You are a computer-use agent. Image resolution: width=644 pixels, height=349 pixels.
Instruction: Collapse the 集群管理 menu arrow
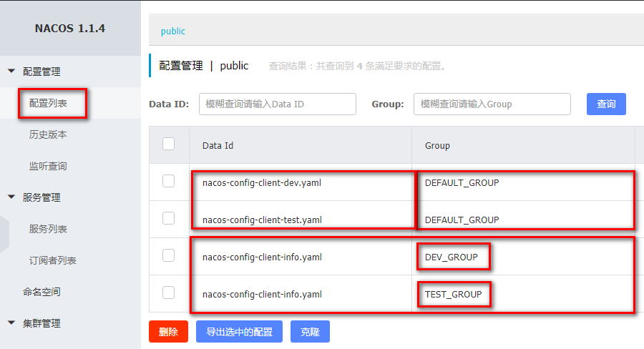click(x=11, y=323)
